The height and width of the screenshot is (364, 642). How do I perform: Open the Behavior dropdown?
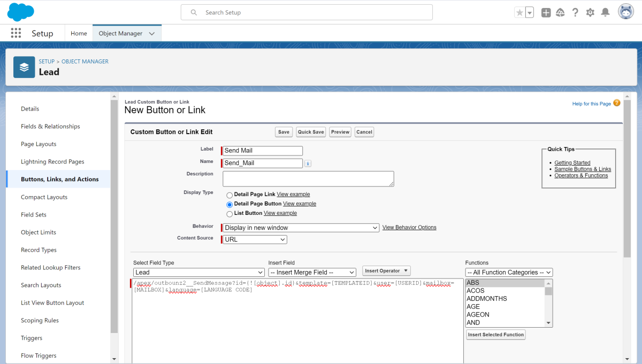(x=301, y=228)
